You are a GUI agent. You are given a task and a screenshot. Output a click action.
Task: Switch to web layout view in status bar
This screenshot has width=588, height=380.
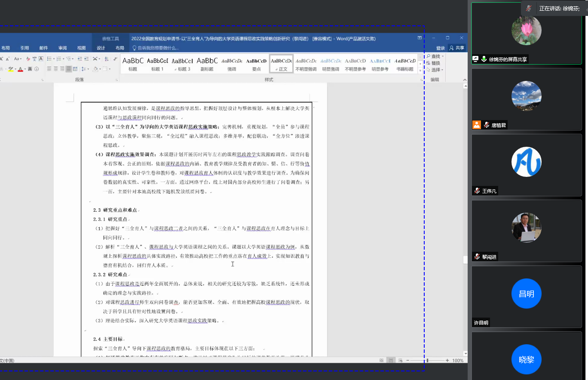[400, 360]
